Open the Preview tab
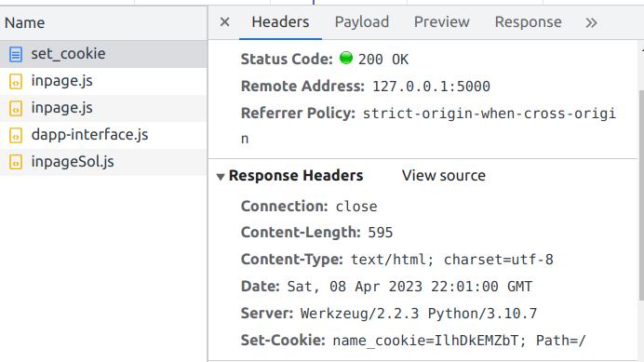 coord(441,21)
